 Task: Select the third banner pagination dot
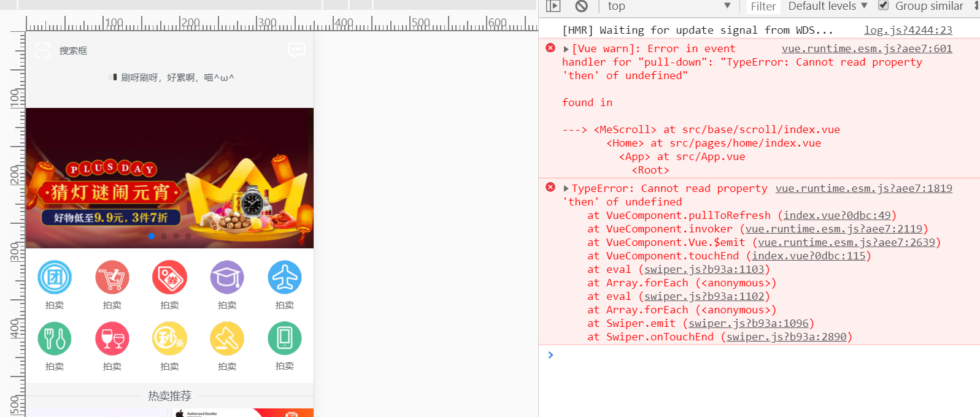click(x=176, y=236)
